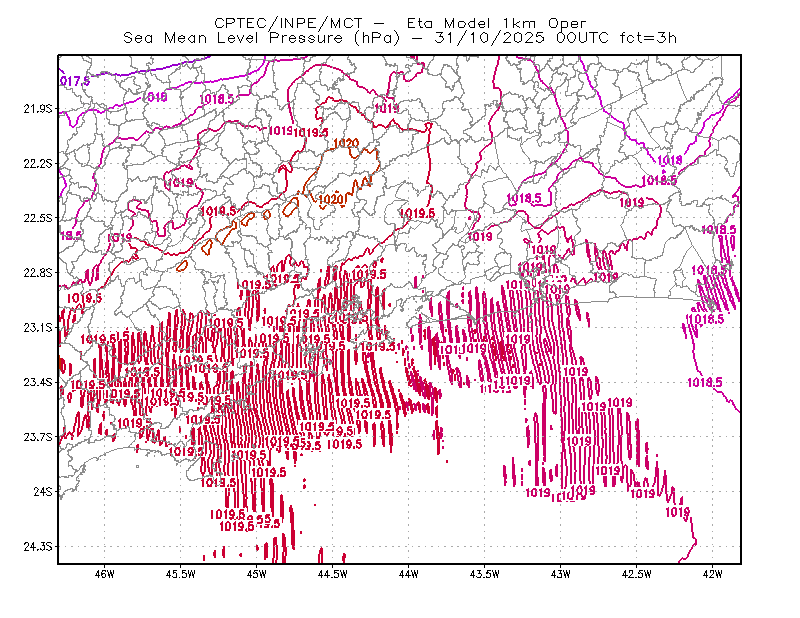Viewport: 800px width, 618px height.
Task: Click the 24S latitude axis label
Action: [43, 491]
